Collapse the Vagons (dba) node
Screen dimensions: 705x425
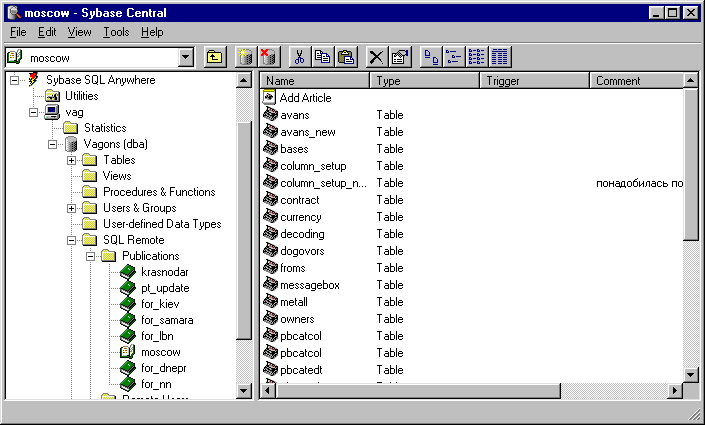click(53, 144)
